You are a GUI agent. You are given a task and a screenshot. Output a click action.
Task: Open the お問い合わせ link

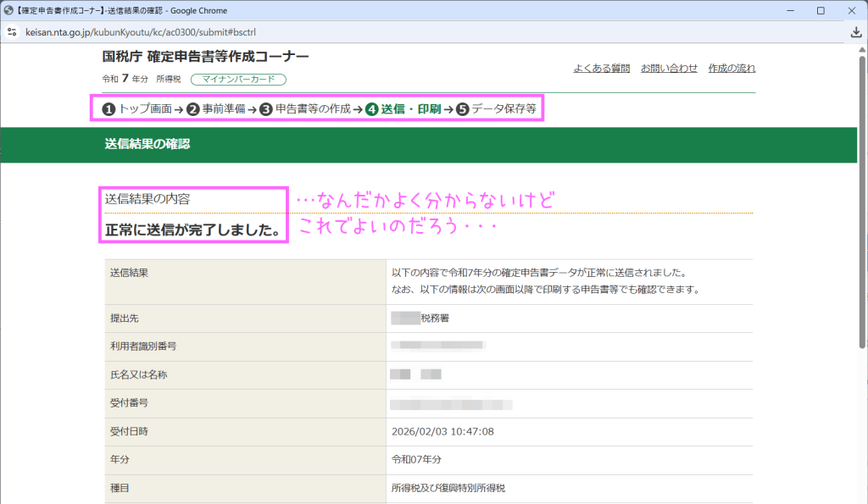pyautogui.click(x=669, y=68)
